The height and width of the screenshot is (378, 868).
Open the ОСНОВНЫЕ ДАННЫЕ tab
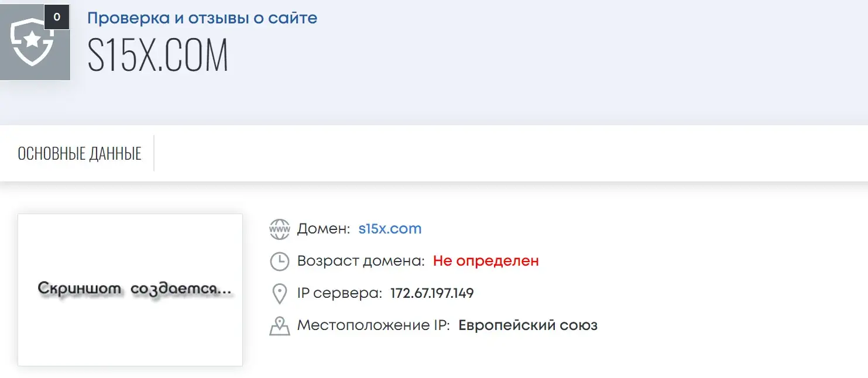tap(80, 154)
